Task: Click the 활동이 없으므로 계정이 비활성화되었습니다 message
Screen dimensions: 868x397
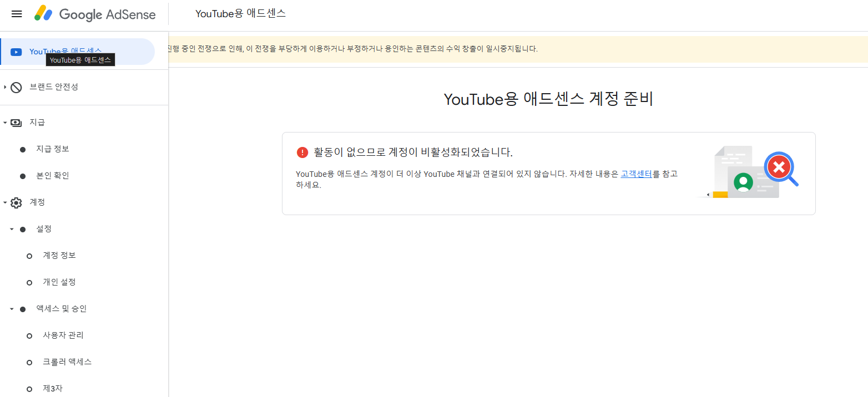Action: (x=413, y=152)
